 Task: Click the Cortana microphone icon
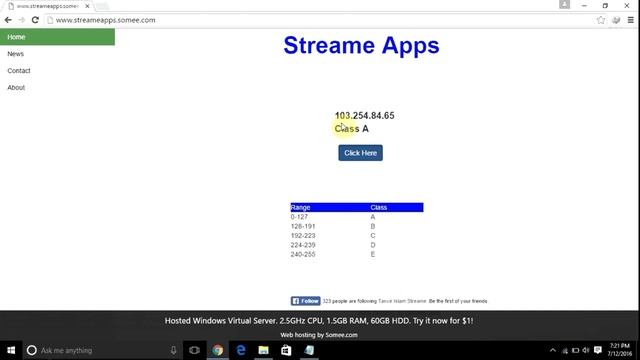click(173, 350)
